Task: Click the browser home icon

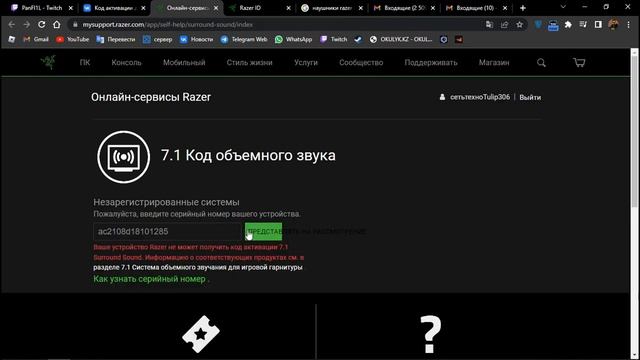Action: tap(56, 24)
